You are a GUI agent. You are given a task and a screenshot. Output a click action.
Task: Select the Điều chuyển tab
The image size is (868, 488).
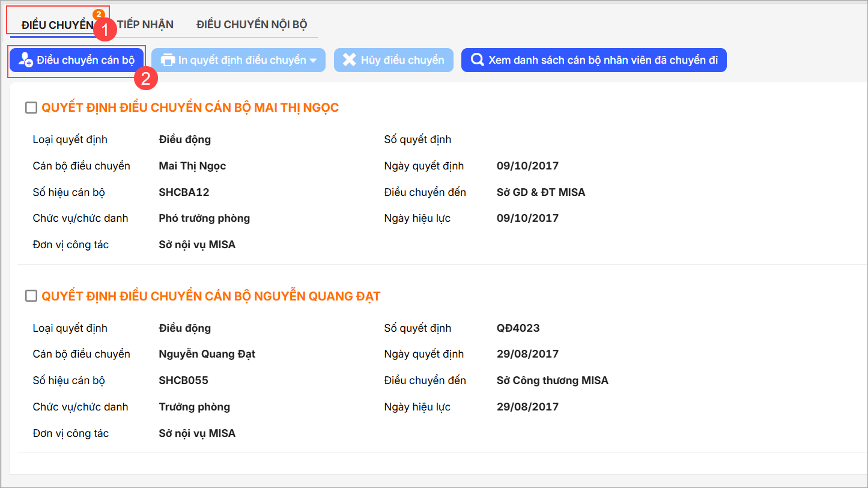pyautogui.click(x=57, y=25)
